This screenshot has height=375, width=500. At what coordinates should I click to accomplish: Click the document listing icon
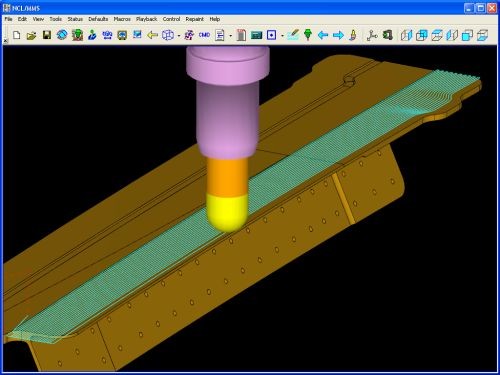pos(220,35)
